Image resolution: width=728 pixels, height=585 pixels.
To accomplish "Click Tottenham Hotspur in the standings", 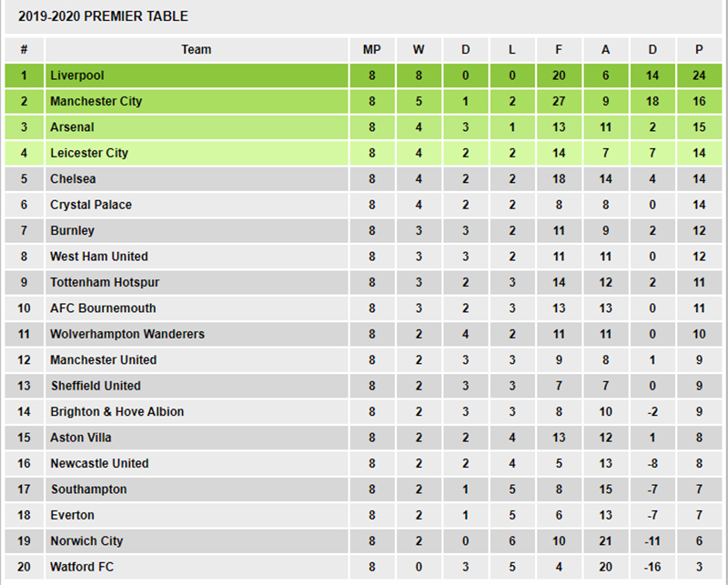I will click(105, 282).
